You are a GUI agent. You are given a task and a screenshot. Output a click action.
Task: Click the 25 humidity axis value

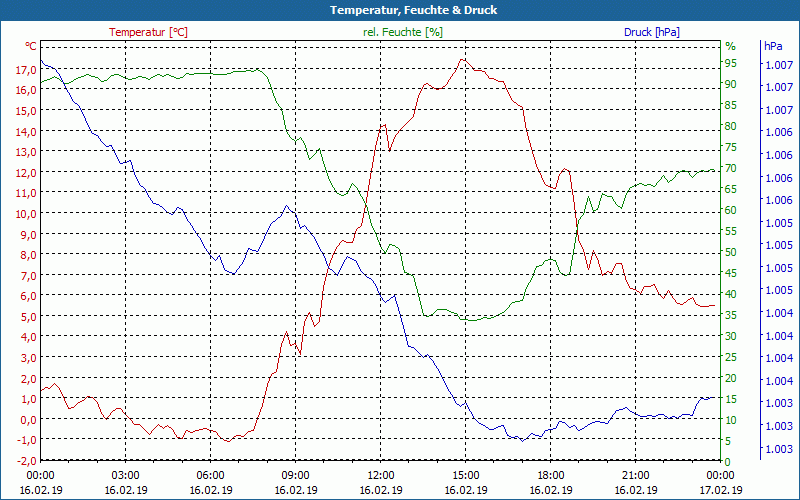pos(731,357)
